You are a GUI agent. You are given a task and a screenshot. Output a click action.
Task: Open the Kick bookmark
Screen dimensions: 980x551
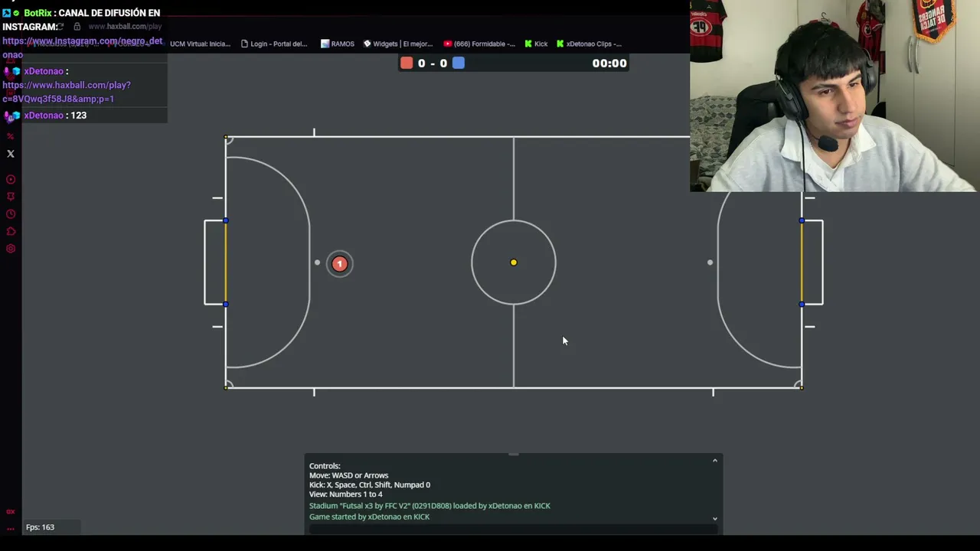pyautogui.click(x=536, y=44)
